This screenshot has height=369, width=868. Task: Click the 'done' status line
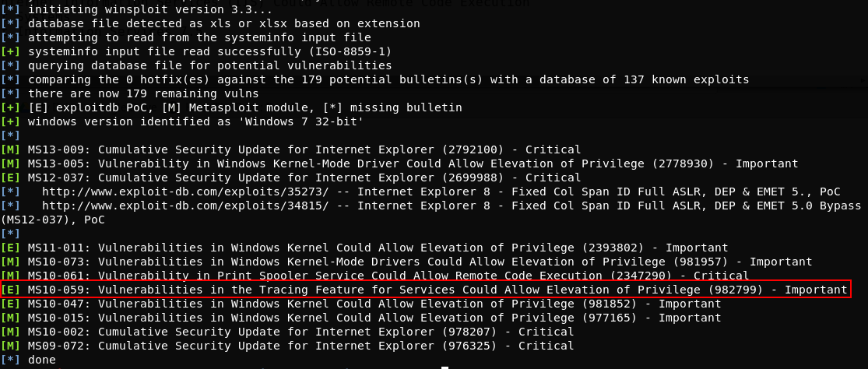point(41,360)
